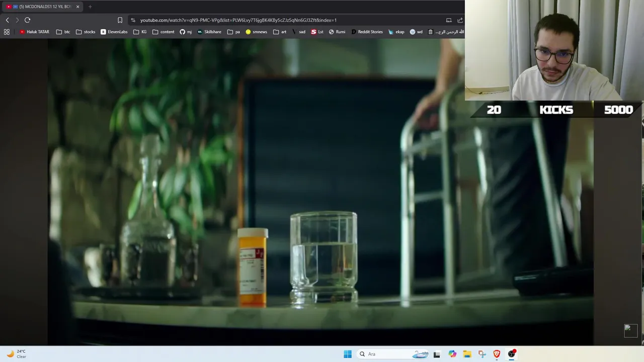Open a new browser tab
The width and height of the screenshot is (644, 362).
pyautogui.click(x=90, y=7)
